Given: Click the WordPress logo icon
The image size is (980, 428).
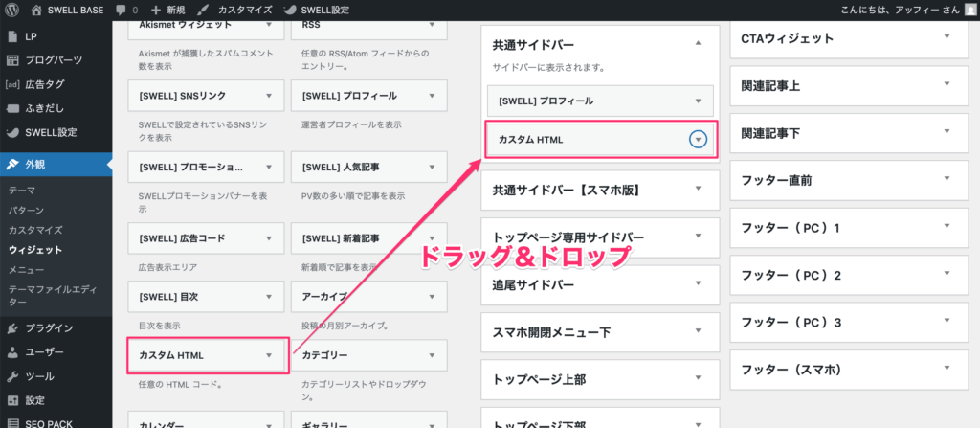Looking at the screenshot, I should [11, 10].
